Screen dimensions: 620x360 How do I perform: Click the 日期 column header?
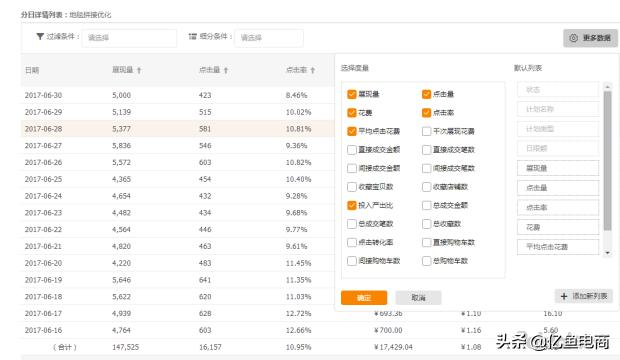(32, 70)
